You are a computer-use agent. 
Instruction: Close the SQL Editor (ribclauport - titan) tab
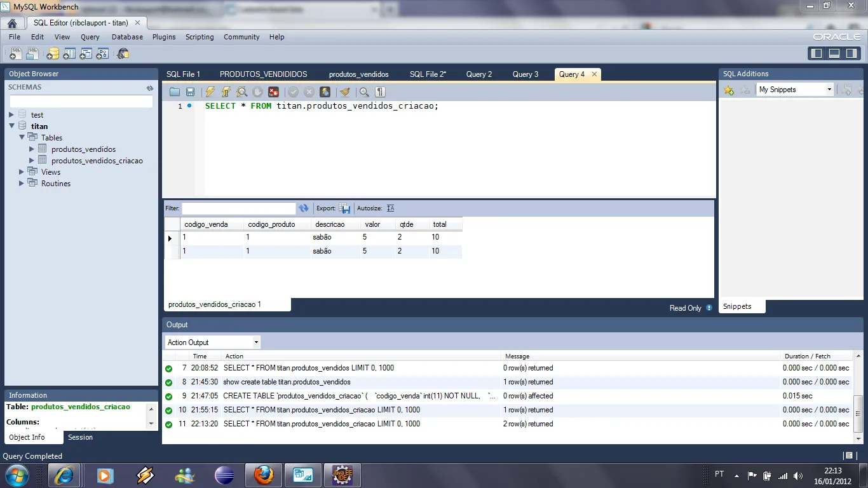coord(137,23)
